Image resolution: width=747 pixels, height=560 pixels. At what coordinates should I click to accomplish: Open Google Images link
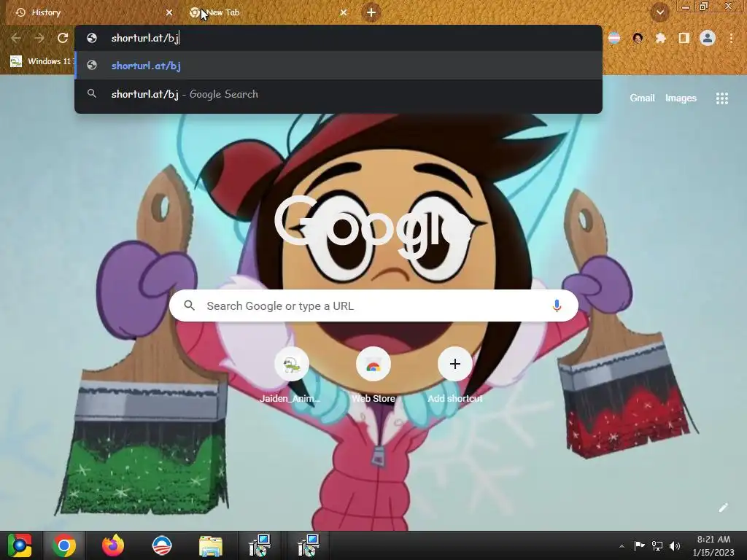tap(681, 98)
